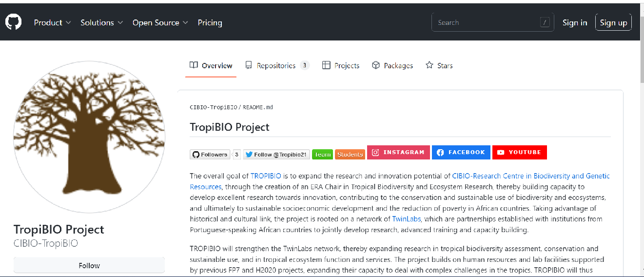
Task: Click the TropiBIO Project profile name
Action: [59, 229]
